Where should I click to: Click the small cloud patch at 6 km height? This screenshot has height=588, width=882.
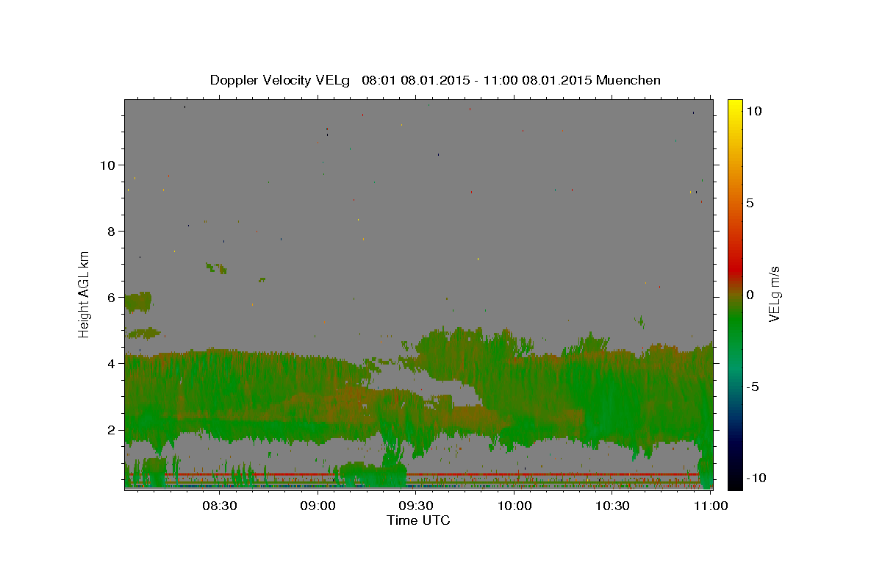coord(137,301)
